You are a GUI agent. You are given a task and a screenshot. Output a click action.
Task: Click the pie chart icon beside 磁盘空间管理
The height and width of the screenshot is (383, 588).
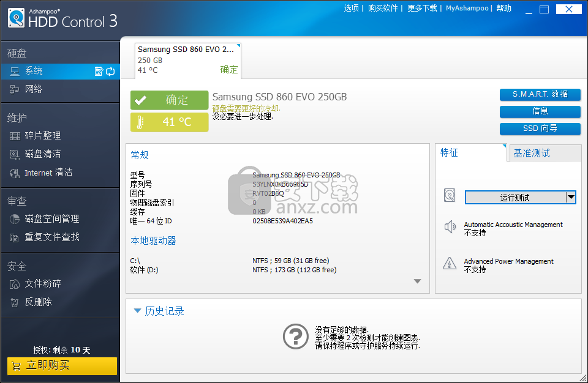15,219
